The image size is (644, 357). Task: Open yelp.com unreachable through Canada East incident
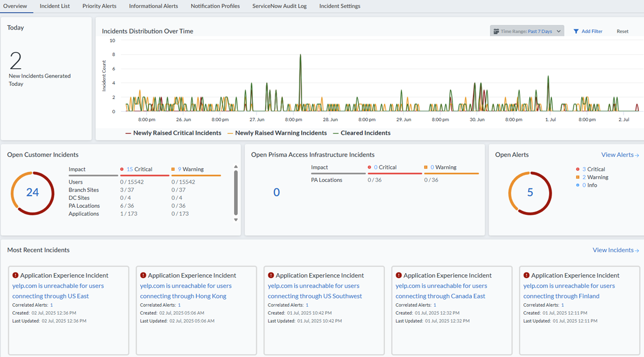(x=441, y=291)
